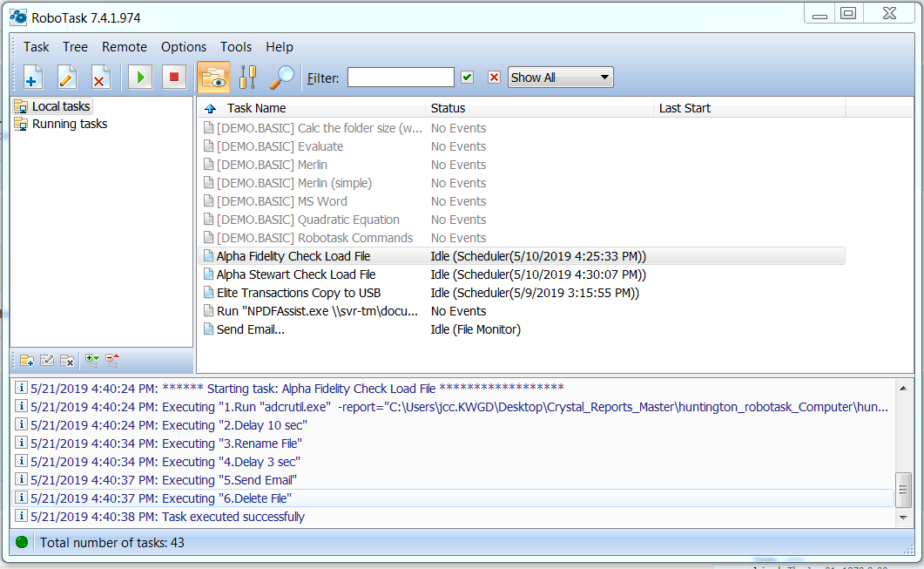This screenshot has width=924, height=569.
Task: Click the red X clear filter box
Action: (494, 78)
